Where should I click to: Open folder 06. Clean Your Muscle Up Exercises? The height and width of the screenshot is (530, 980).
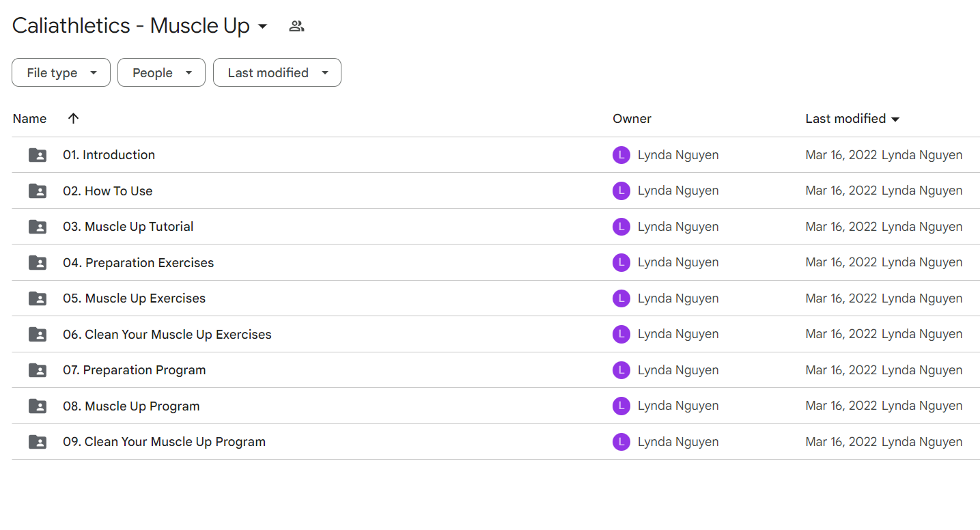(x=167, y=334)
